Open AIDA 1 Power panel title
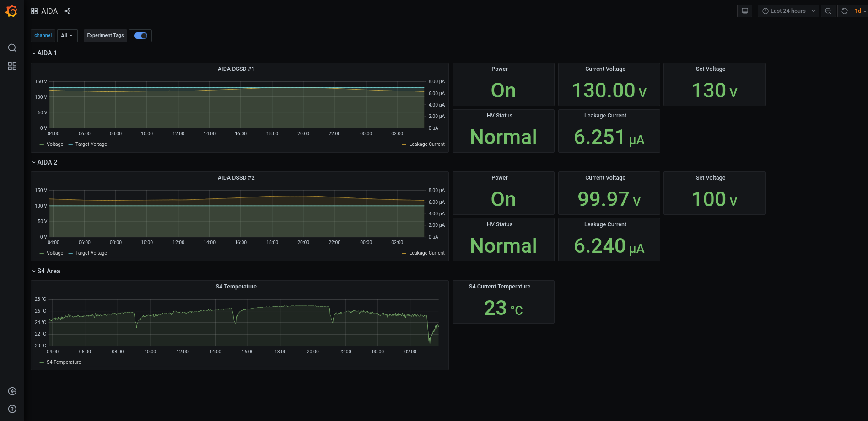Screen dimensions: 868x421 coord(500,69)
